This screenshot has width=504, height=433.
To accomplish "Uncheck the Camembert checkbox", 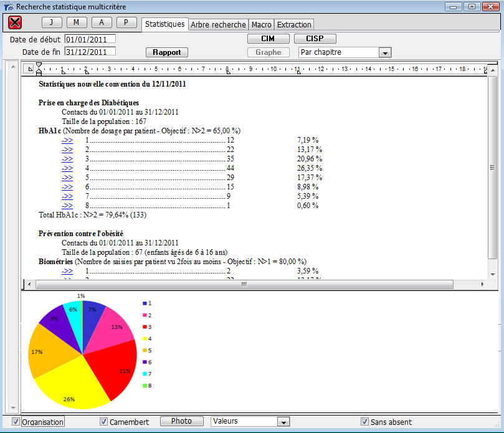I will pyautogui.click(x=104, y=422).
